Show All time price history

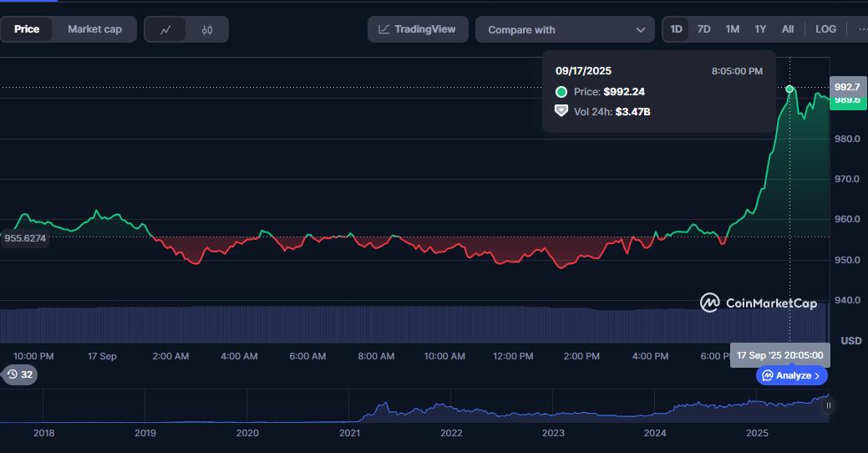[788, 29]
